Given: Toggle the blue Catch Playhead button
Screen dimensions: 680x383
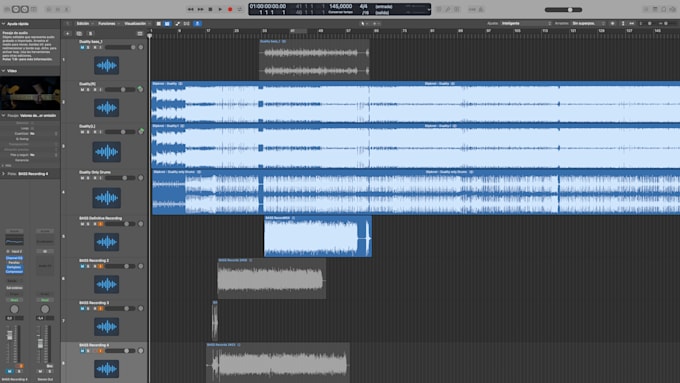Looking at the screenshot, I should 197,23.
